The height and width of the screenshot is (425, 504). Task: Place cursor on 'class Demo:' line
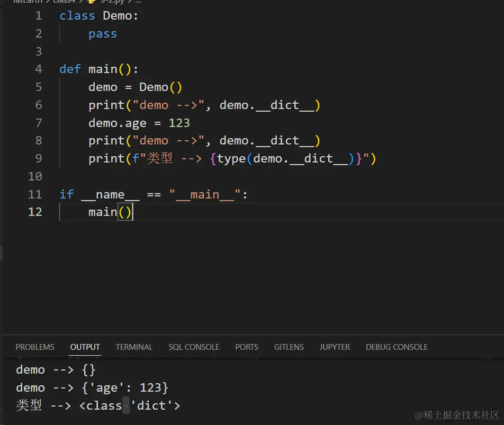[98, 16]
